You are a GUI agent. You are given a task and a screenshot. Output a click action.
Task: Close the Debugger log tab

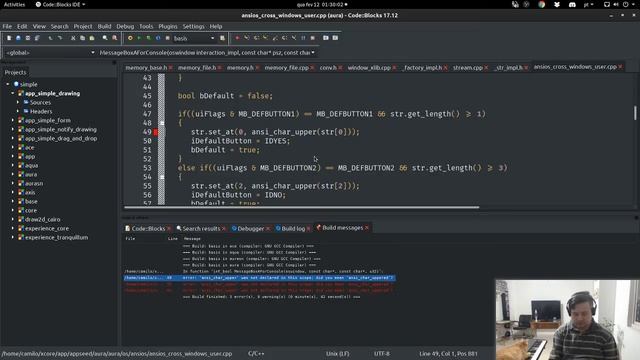click(x=268, y=229)
